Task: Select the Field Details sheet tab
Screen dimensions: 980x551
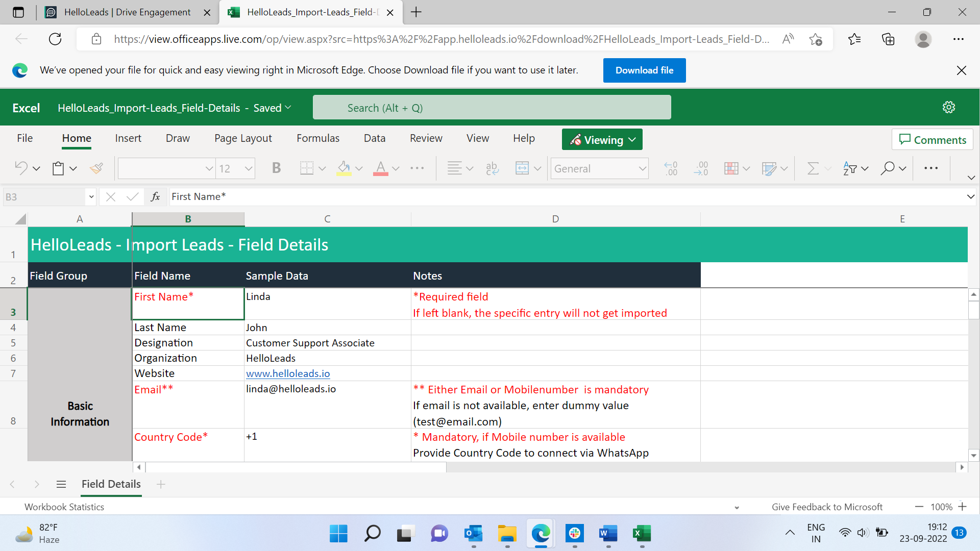Action: (111, 484)
